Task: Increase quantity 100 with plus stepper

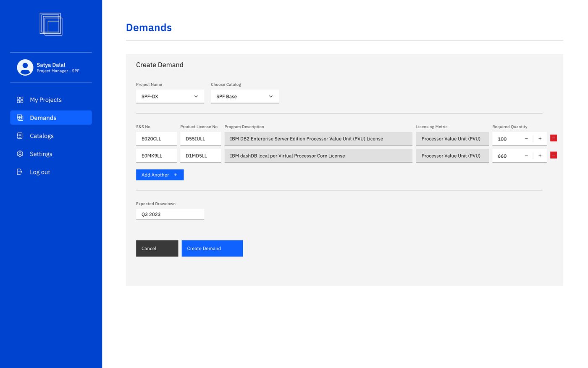Action: coord(540,139)
